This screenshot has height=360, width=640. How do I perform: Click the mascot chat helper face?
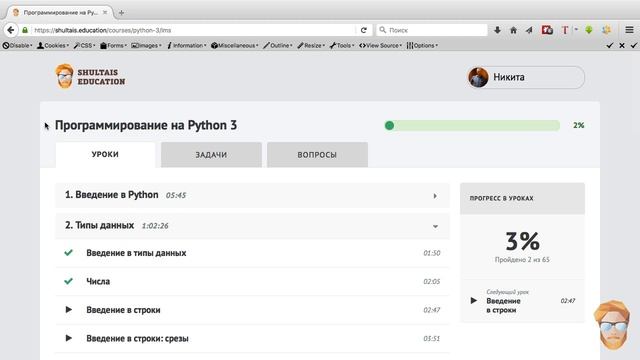(x=613, y=325)
